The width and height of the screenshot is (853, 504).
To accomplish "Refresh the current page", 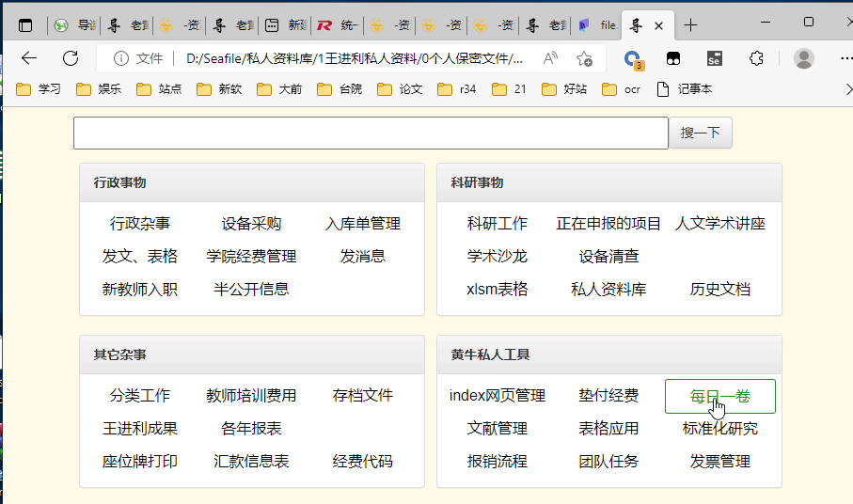I will click(x=71, y=58).
